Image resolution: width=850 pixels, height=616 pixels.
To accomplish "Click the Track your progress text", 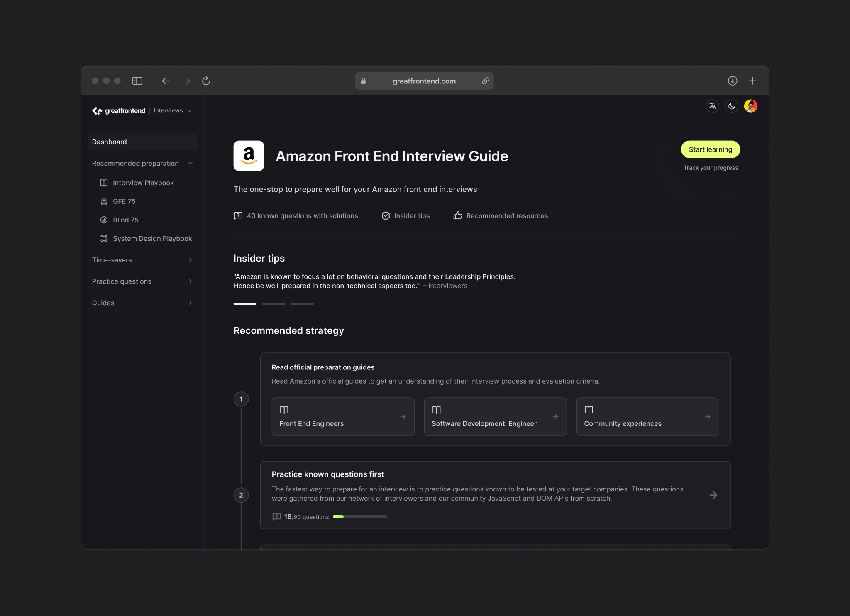I will pyautogui.click(x=711, y=168).
